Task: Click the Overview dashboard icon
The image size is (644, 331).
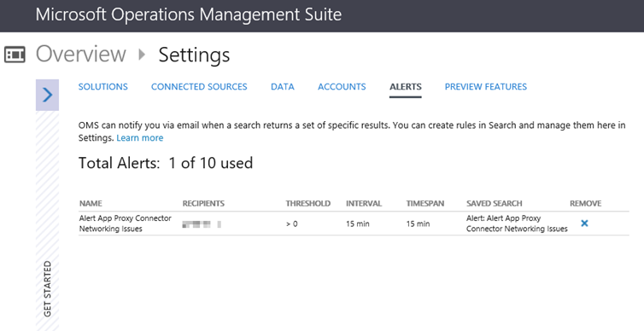Action: pos(15,55)
